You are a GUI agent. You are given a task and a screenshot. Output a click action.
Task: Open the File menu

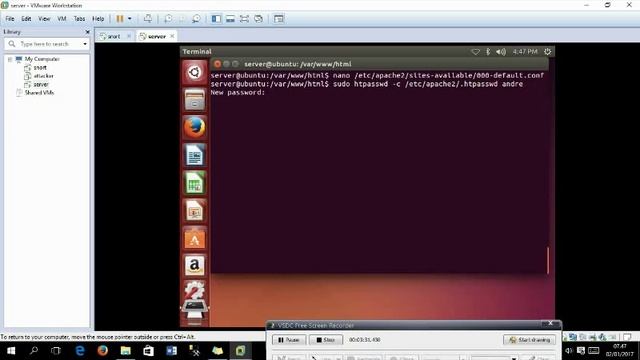click(x=10, y=19)
